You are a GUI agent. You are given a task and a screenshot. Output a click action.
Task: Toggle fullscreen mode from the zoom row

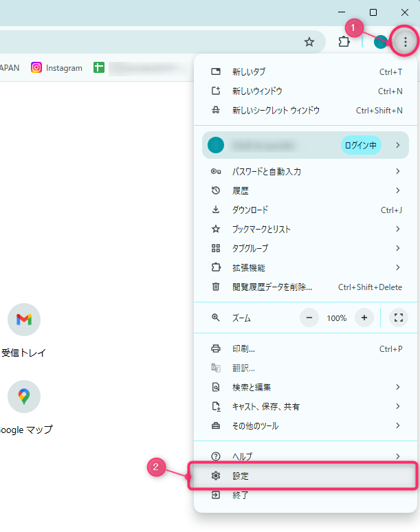pos(398,318)
